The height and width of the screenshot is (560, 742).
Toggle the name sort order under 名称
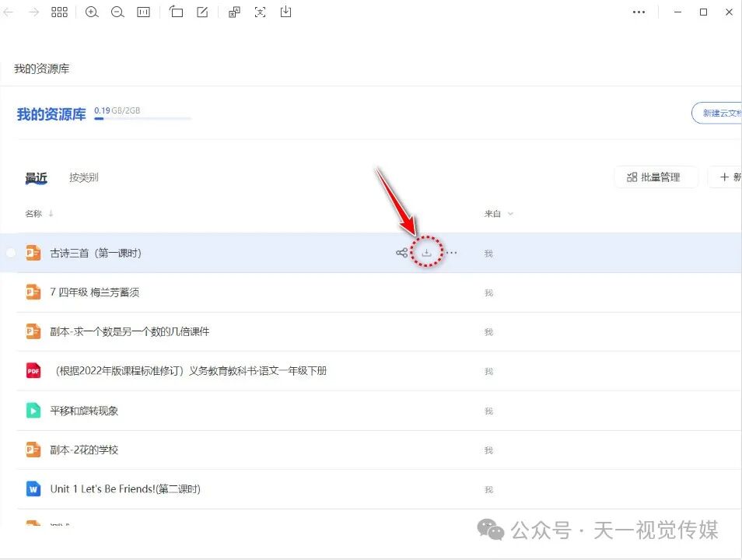(50, 214)
